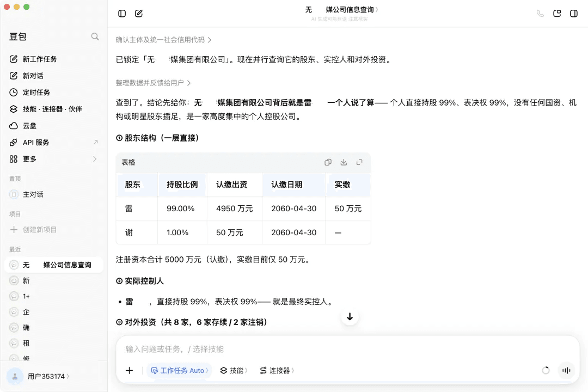Open recent chat starting with 租
The height and width of the screenshot is (392, 588).
point(53,344)
